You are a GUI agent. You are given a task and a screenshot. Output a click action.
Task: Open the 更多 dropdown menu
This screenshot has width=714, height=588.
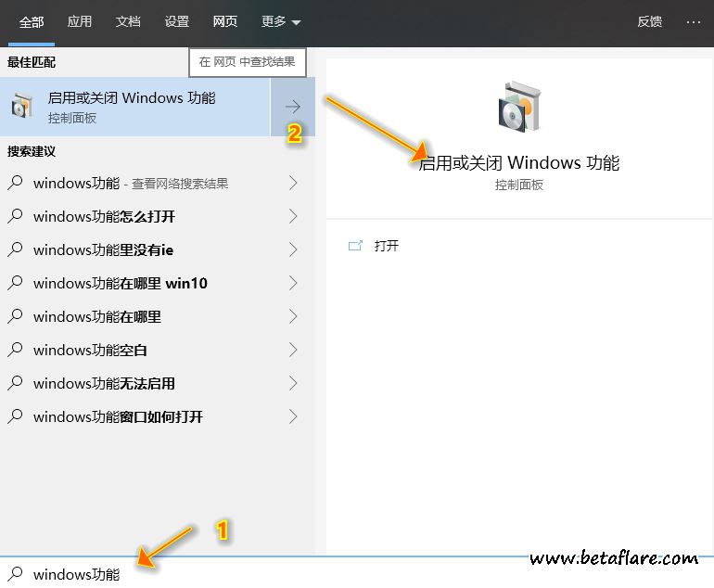coord(280,21)
